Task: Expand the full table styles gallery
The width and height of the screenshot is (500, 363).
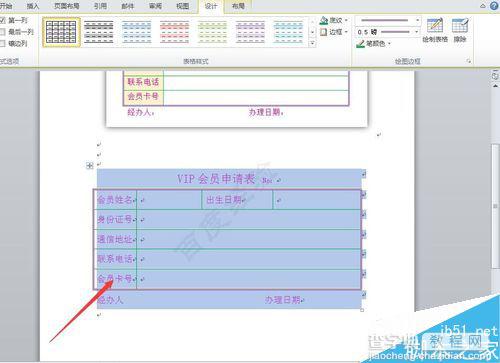Action: click(x=312, y=43)
